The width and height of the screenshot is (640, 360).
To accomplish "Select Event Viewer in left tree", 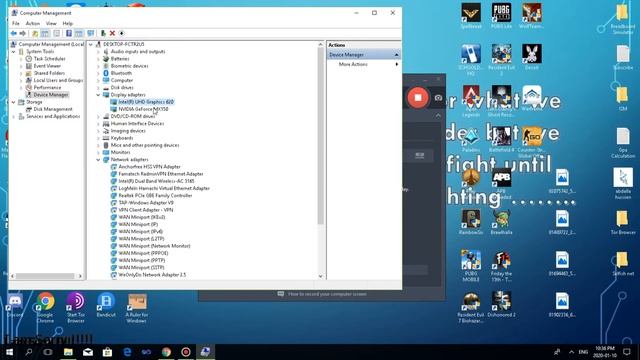I will tap(47, 66).
